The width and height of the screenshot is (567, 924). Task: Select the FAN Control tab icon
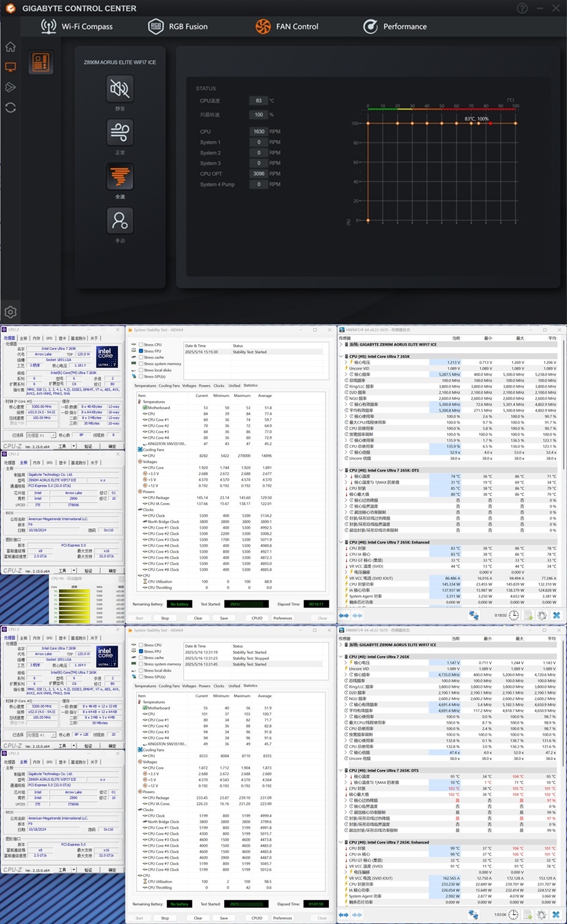263,26
